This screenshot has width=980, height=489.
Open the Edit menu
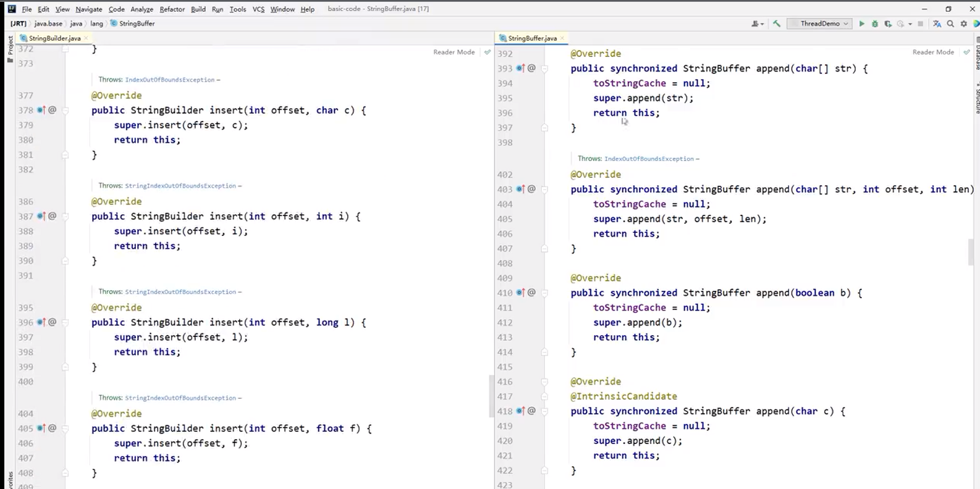tap(43, 9)
